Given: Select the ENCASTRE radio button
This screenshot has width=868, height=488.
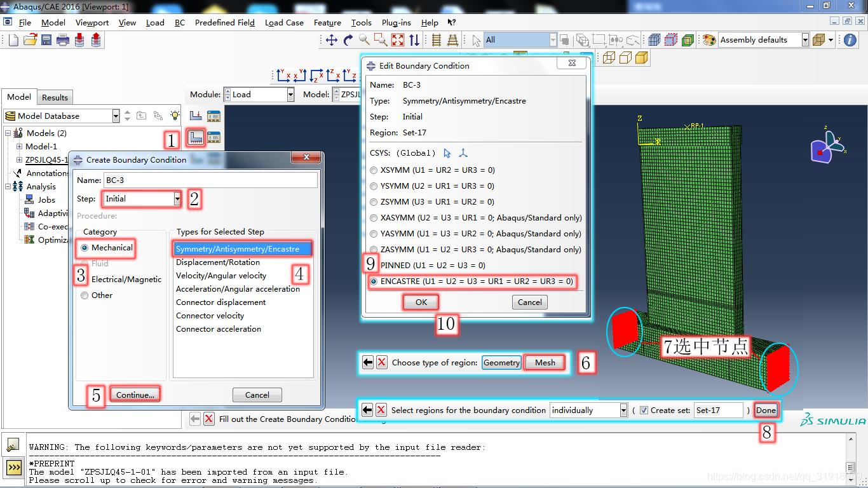Looking at the screenshot, I should 374,281.
